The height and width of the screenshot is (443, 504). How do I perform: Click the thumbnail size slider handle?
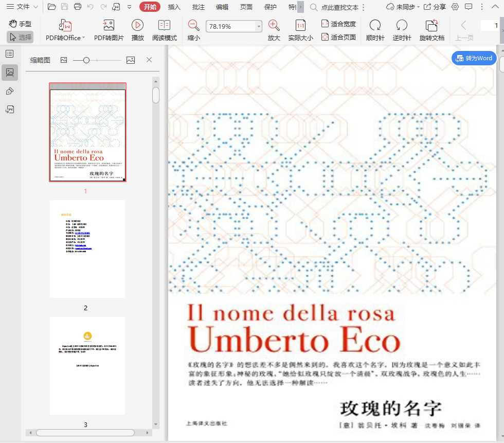(x=86, y=60)
